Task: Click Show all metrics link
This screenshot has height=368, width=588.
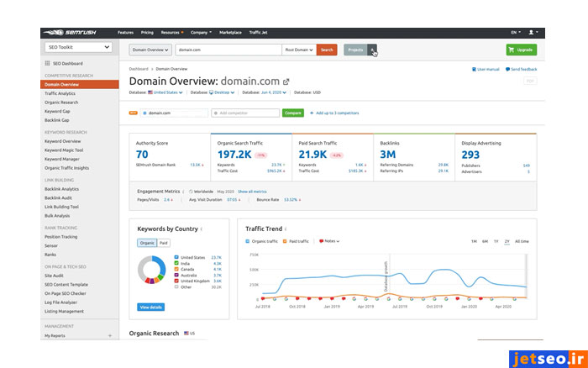Action: (252, 192)
